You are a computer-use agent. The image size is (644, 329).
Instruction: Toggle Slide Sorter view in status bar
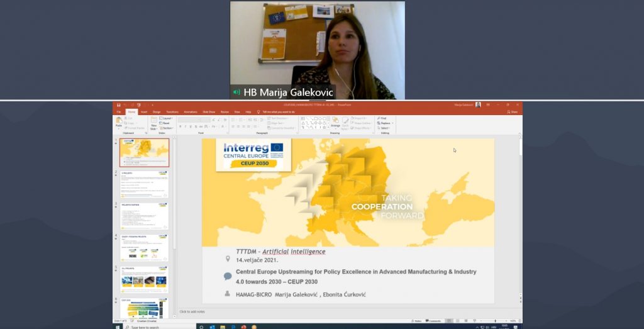click(x=457, y=321)
